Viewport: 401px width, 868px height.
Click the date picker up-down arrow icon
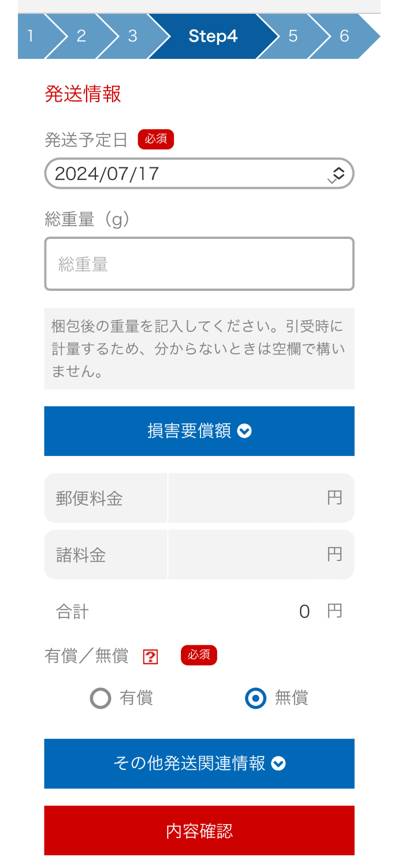[338, 173]
